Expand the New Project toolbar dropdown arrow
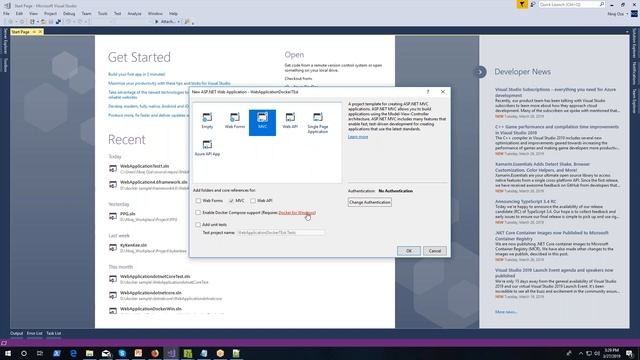This screenshot has height=360, width=640. click(x=37, y=22)
